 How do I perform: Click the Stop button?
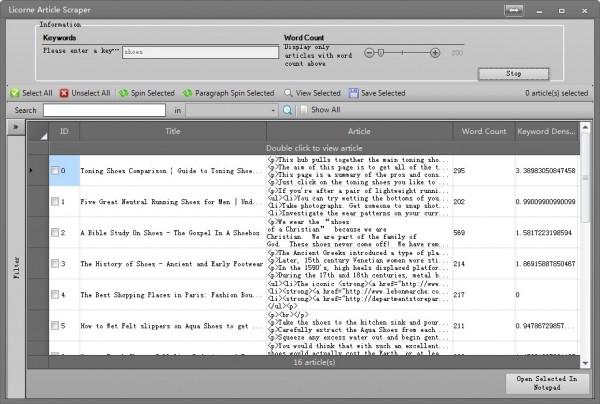pyautogui.click(x=514, y=73)
